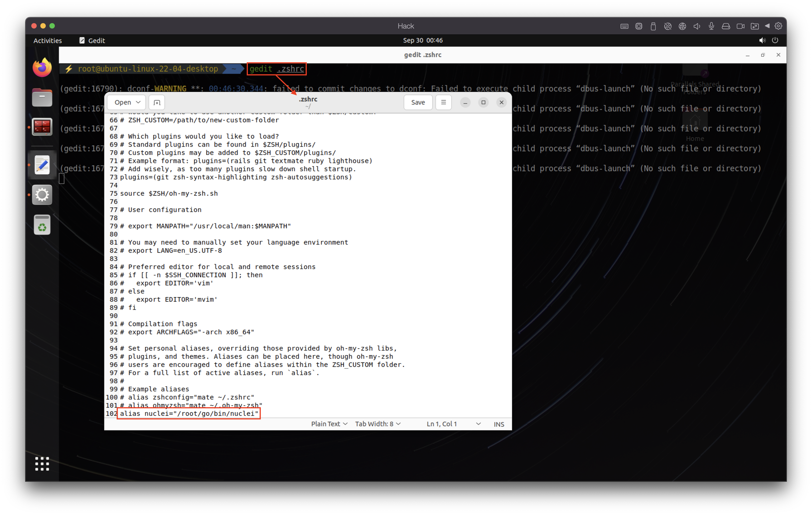Maximize the gedit window
Screen dimensions: 812x515
(x=483, y=102)
